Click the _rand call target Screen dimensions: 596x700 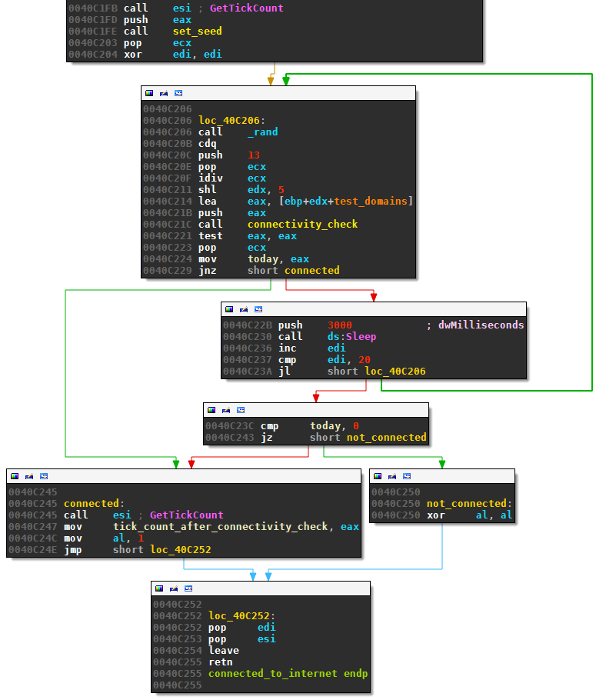coord(262,132)
